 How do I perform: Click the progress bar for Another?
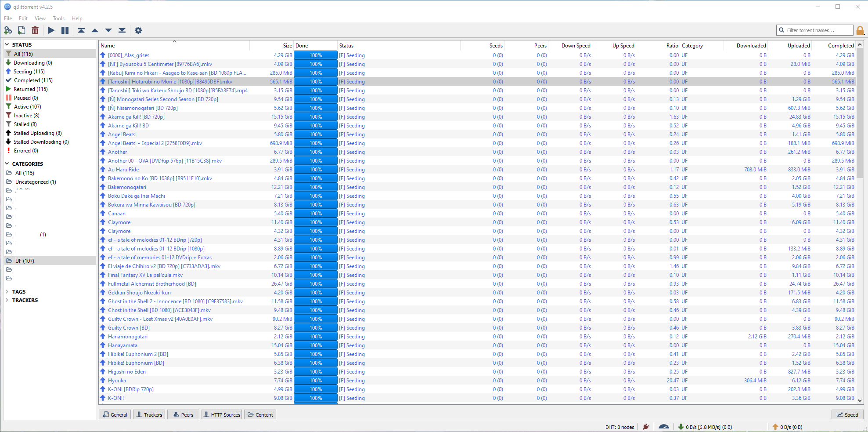pyautogui.click(x=316, y=152)
